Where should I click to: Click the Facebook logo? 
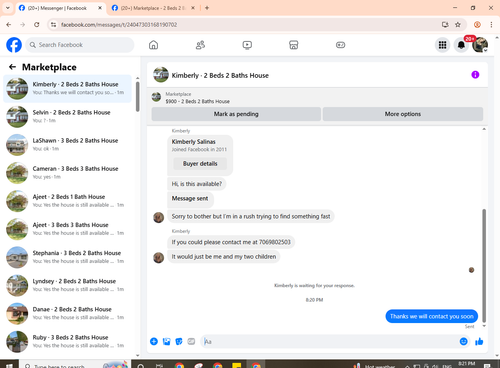pos(14,45)
